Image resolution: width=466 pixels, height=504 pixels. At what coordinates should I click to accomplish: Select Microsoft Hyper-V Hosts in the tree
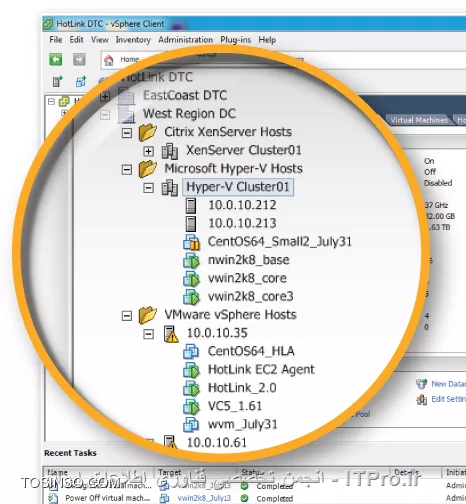click(x=233, y=169)
